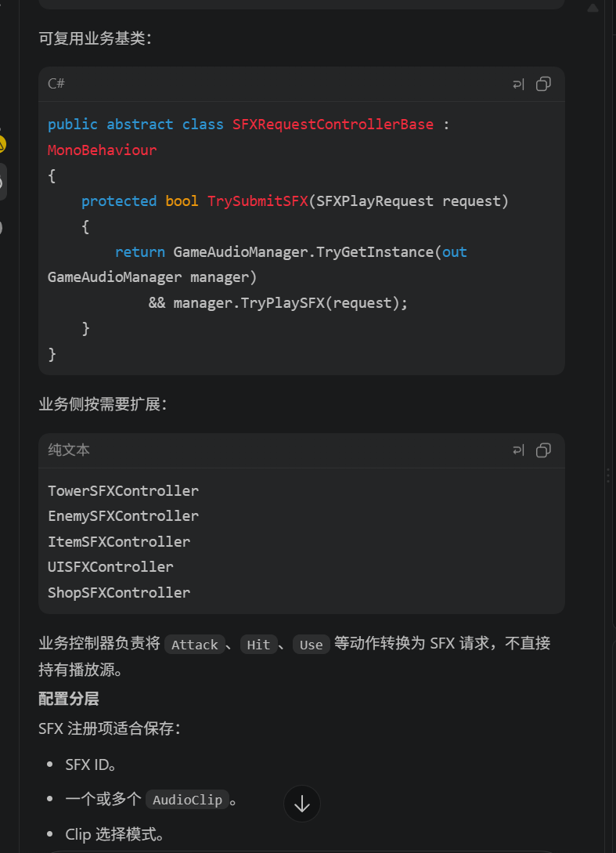The image size is (616, 853).
Task: Click the 配置分层 bold heading
Action: coord(69,699)
